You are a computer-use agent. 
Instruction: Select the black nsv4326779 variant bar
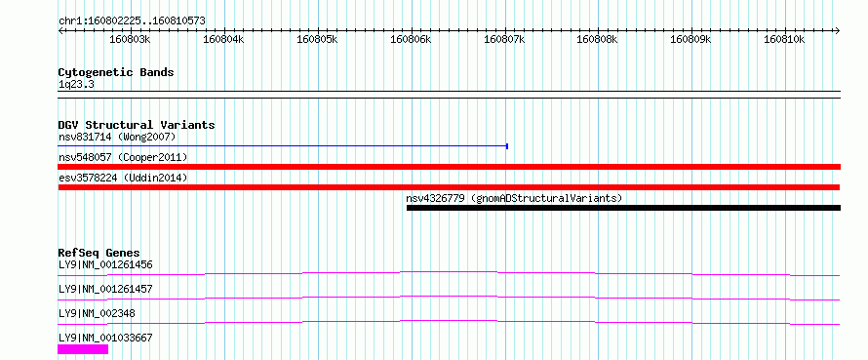point(623,208)
